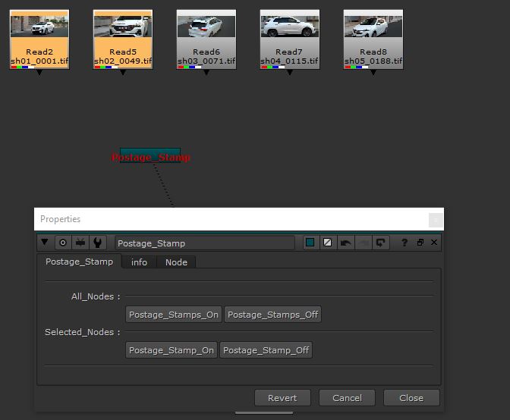The height and width of the screenshot is (420, 510).
Task: Switch to the info tab
Action: (x=139, y=262)
